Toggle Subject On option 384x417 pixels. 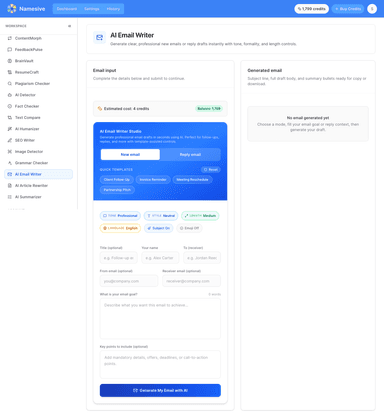pos(159,228)
